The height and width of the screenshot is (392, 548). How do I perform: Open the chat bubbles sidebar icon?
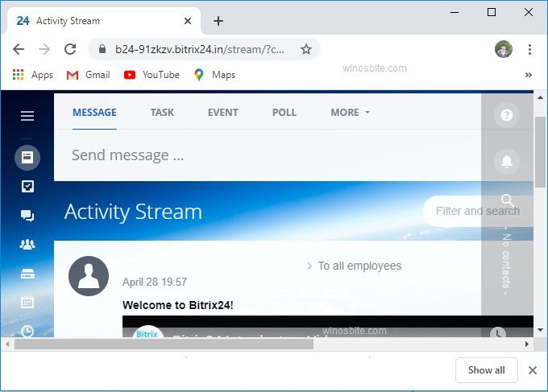(27, 215)
